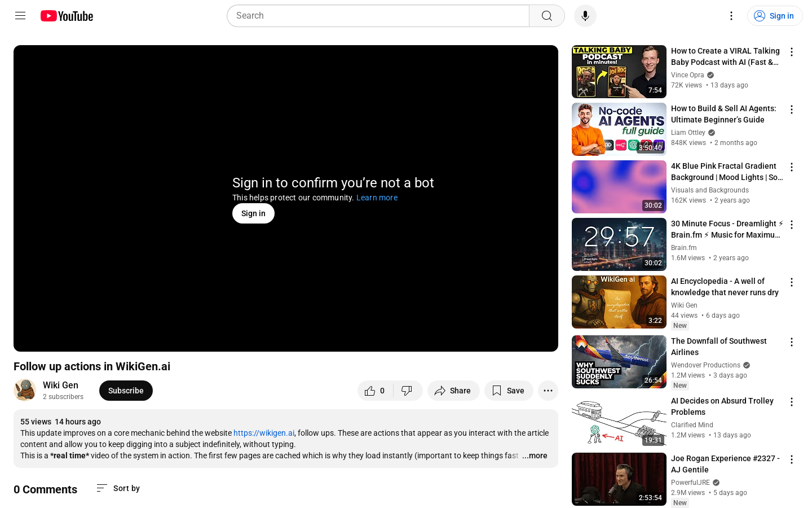Start voice search with microphone icon
Image resolution: width=812 pixels, height=508 pixels.
coord(585,16)
